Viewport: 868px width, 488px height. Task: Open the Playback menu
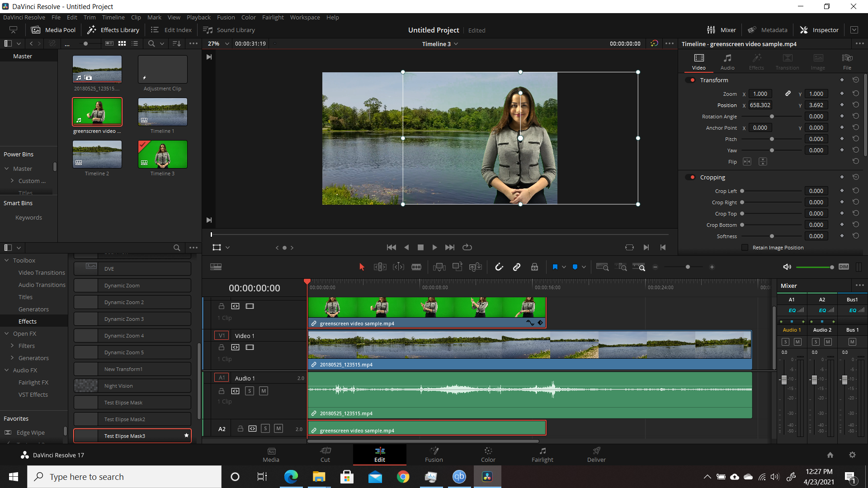[x=198, y=17]
